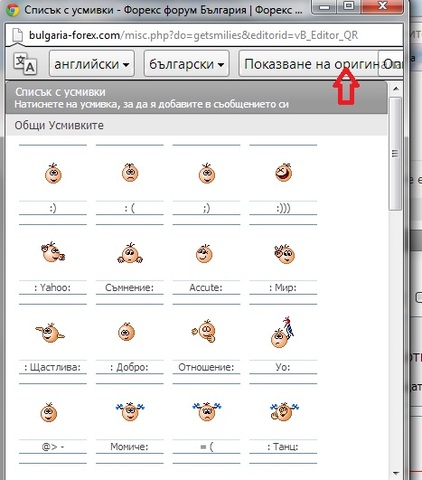Viewport: 422px width, 480px height.
Task: Choose the Съмнение shrugging smiley
Action: pos(130,253)
